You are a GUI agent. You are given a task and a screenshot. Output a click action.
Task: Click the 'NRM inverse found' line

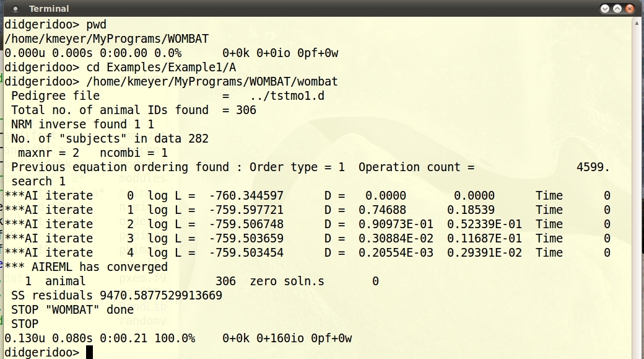pyautogui.click(x=82, y=125)
